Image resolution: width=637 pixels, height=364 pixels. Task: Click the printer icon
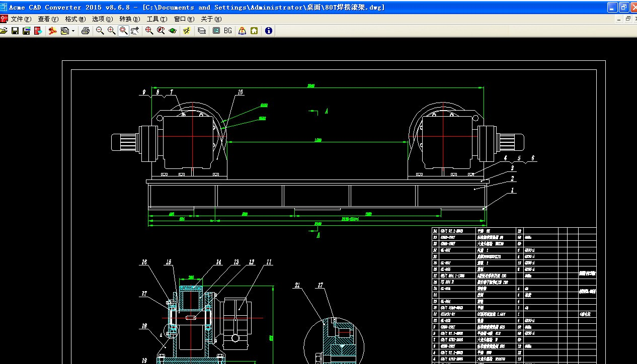(86, 31)
